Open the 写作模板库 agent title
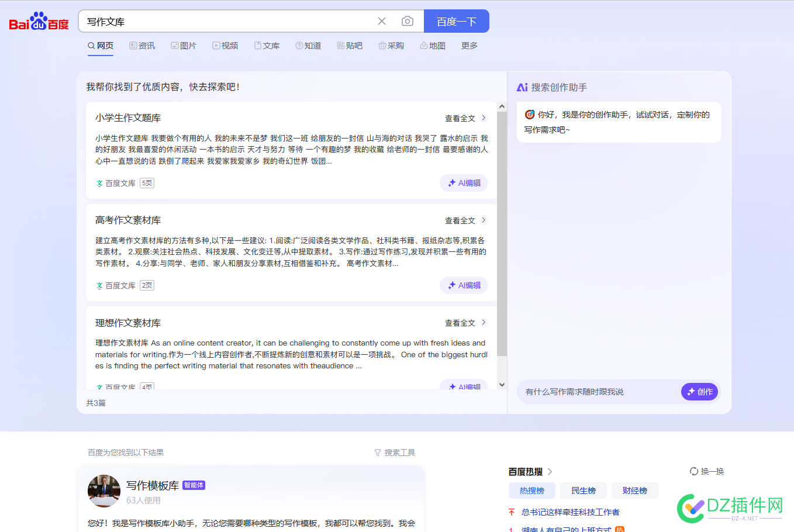 [153, 485]
